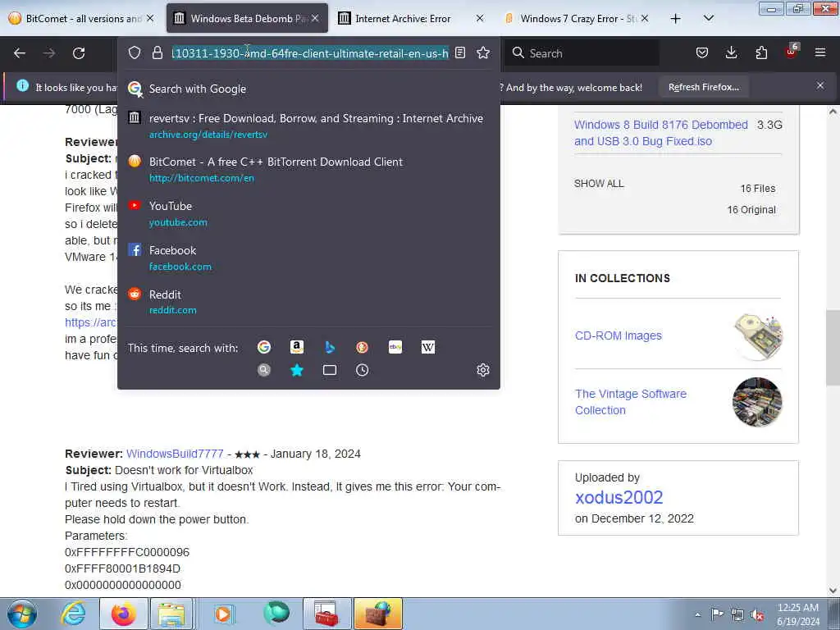Show hidden tray icons arrow
This screenshot has height=630, width=840.
point(697,614)
